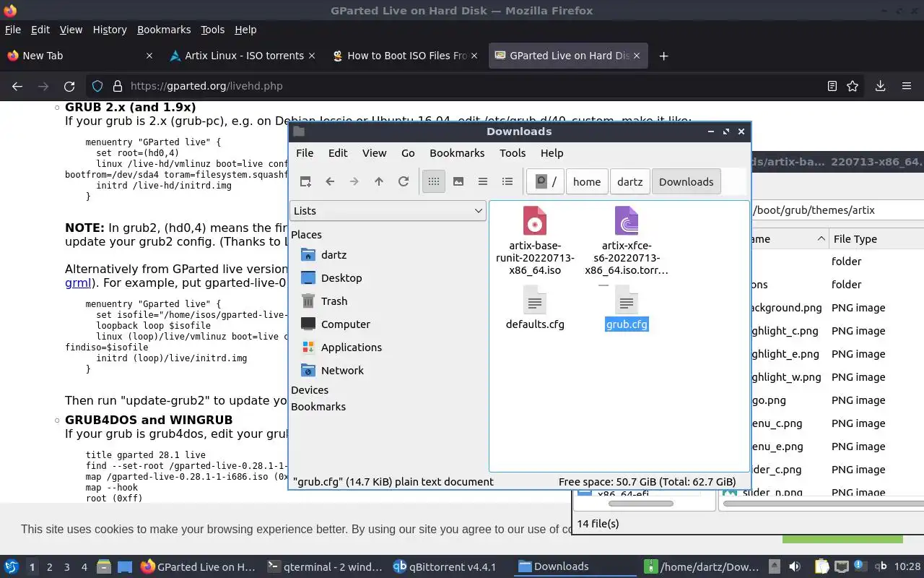Reload the Downloads folder view
This screenshot has height=578, width=924.
404,181
